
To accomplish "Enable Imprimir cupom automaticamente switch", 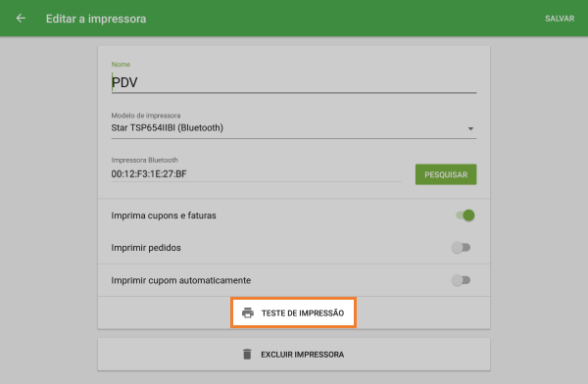I will (x=461, y=280).
